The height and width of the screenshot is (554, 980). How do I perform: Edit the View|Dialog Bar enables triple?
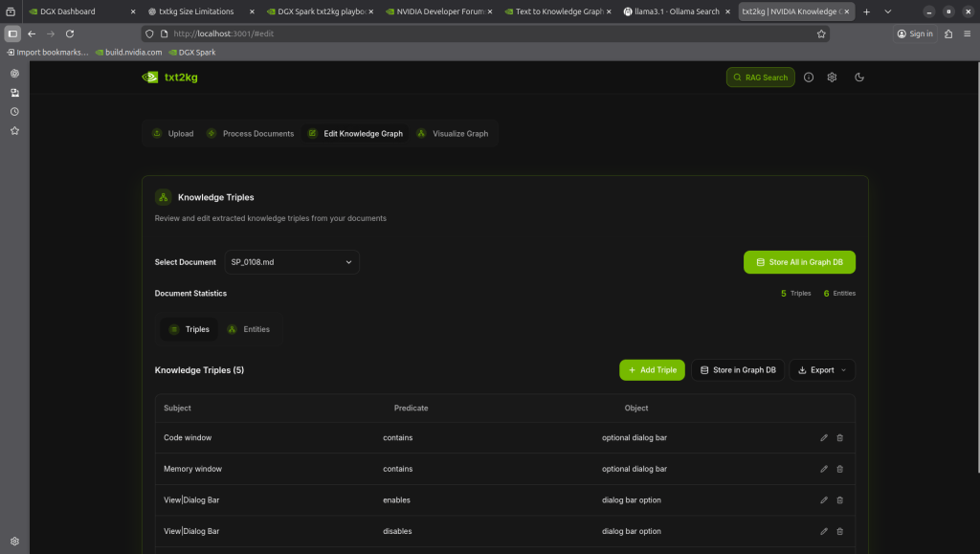[824, 500]
